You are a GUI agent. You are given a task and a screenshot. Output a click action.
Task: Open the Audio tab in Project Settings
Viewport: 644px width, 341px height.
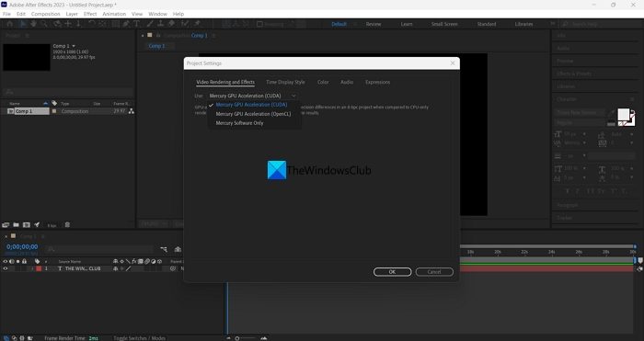point(347,82)
